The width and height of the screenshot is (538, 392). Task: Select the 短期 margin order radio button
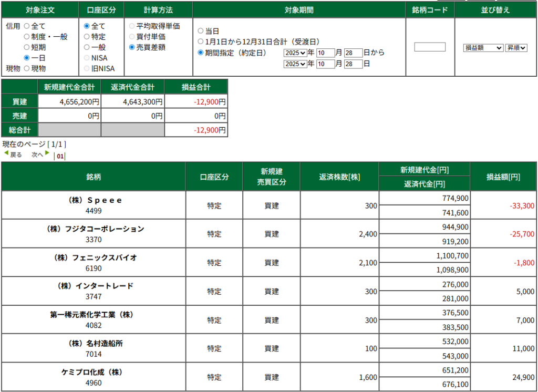pos(27,47)
